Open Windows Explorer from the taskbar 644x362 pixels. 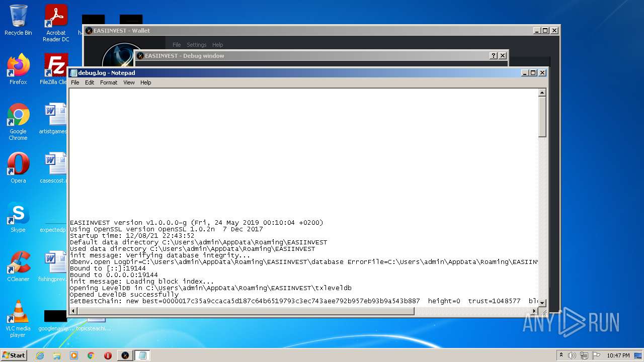[x=57, y=355]
